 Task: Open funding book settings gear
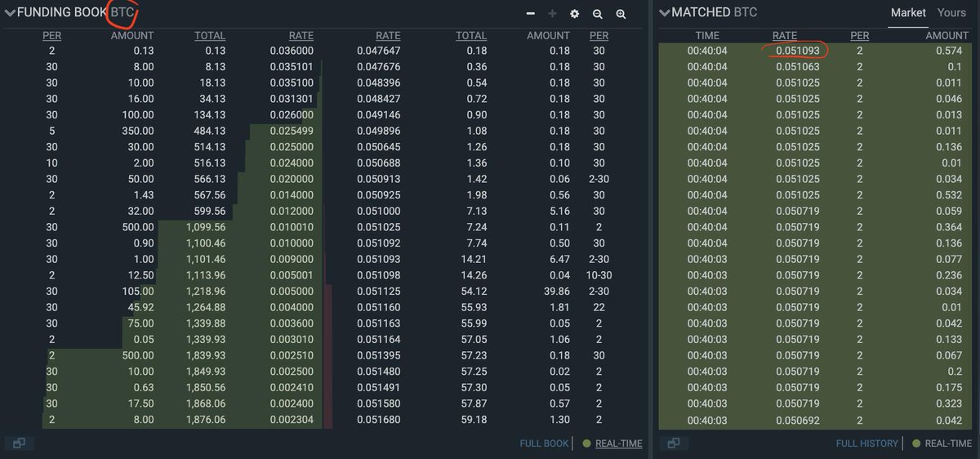click(574, 14)
